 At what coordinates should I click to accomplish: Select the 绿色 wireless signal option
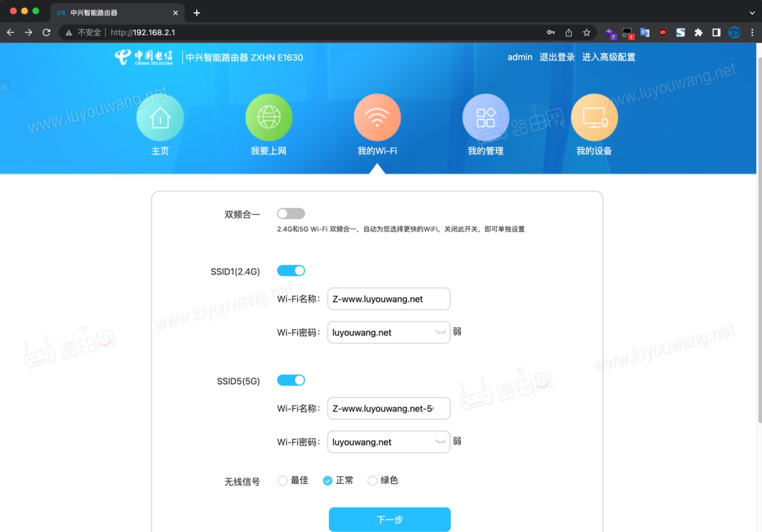click(x=372, y=481)
